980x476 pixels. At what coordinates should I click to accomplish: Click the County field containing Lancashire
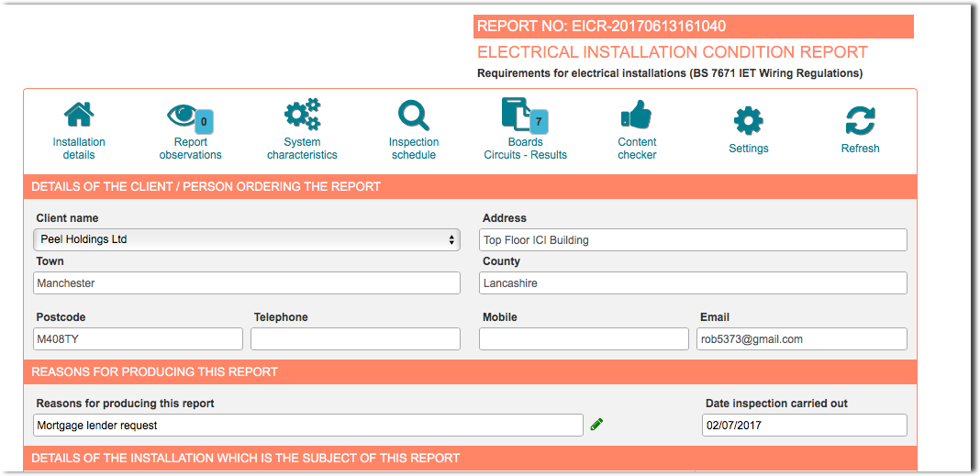[693, 283]
